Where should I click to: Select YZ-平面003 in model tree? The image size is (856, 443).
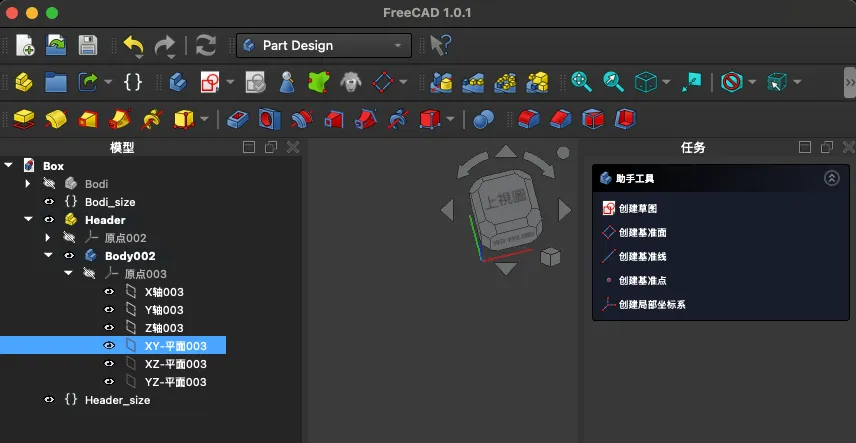(x=175, y=382)
